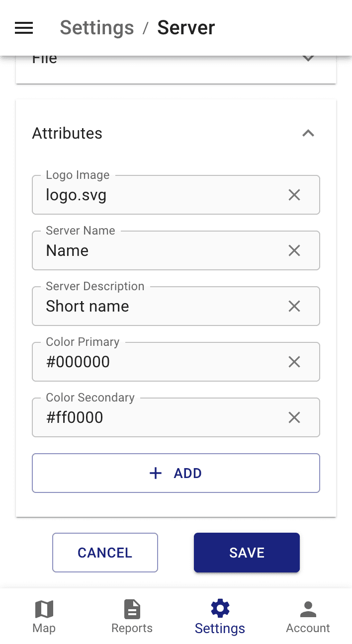The height and width of the screenshot is (644, 352).
Task: Clear the Server Name field value
Action: coord(294,250)
